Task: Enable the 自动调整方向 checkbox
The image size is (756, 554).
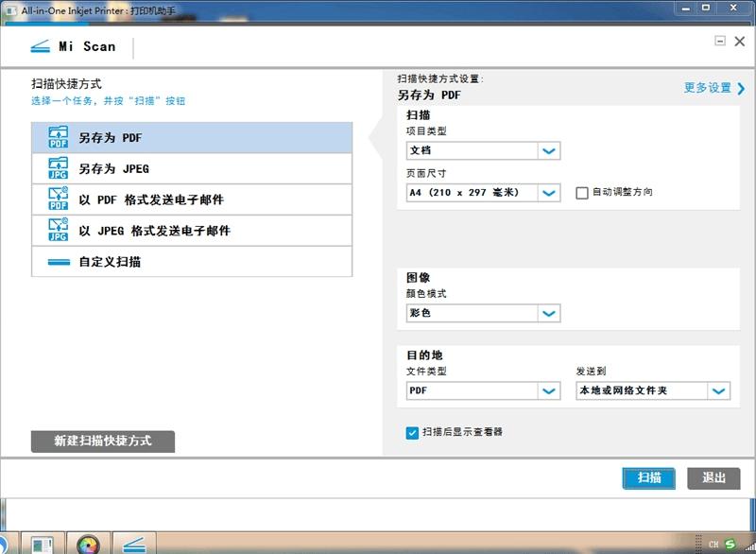Action: (583, 193)
